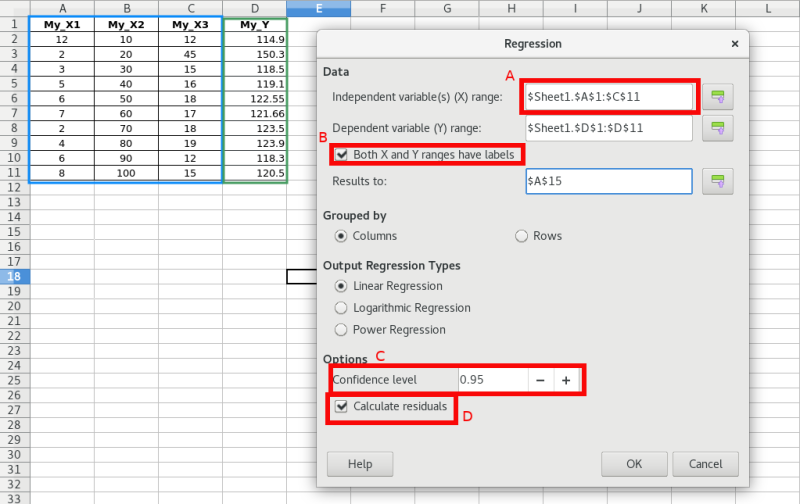The width and height of the screenshot is (800, 504).
Task: Decrease confidence level with minus button
Action: pos(540,380)
